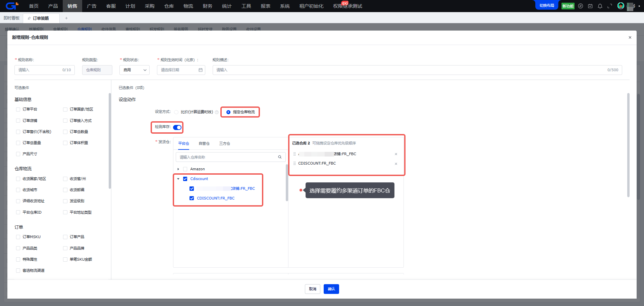Check the Amazon warehouse checkbox

coord(185,169)
